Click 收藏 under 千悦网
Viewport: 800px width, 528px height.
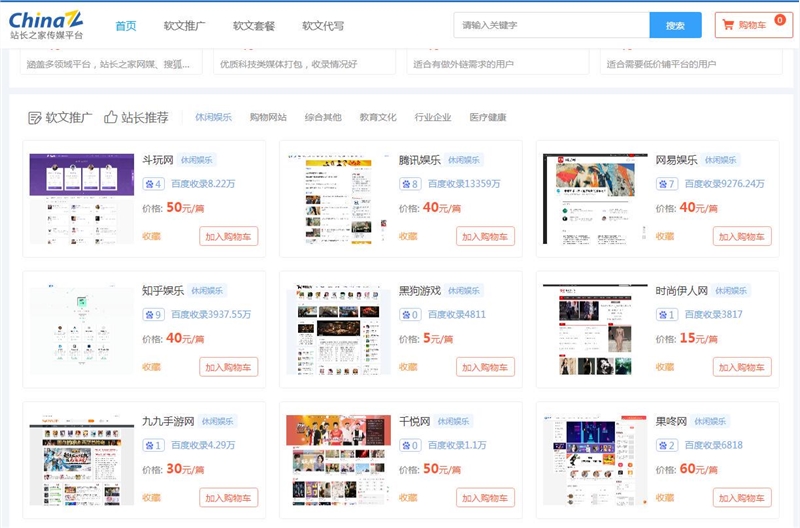(408, 497)
